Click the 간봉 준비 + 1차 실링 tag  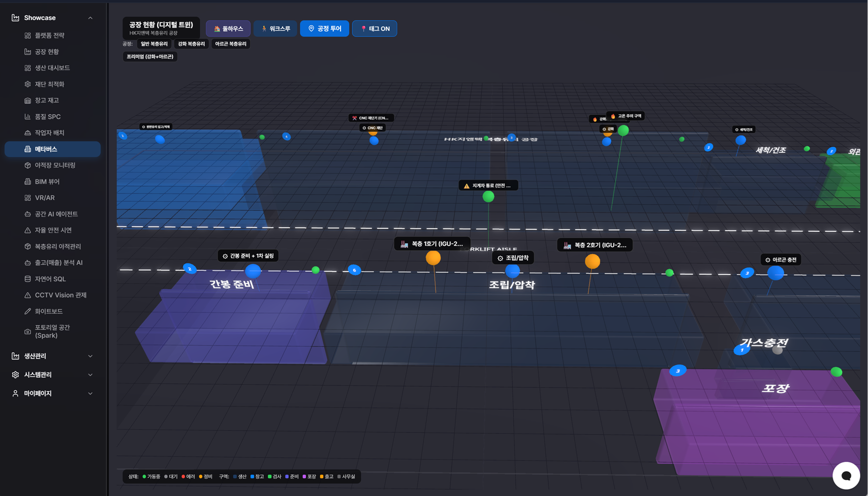[x=248, y=256]
